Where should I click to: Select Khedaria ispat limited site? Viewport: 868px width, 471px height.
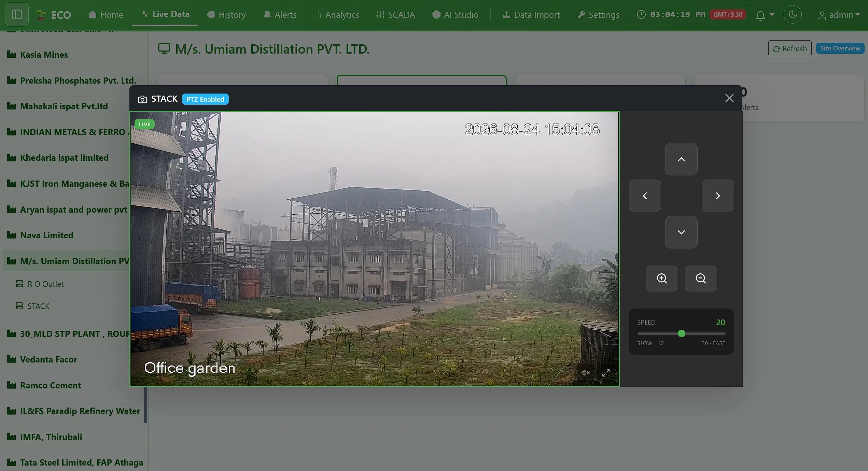[58, 158]
